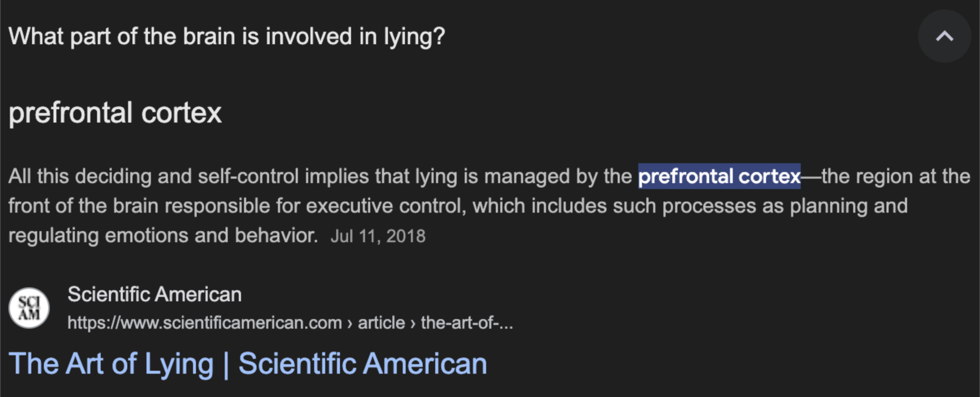The height and width of the screenshot is (397, 980).
Task: Click the 'the-art-of-...' breadcrumb segment
Action: 467,323
